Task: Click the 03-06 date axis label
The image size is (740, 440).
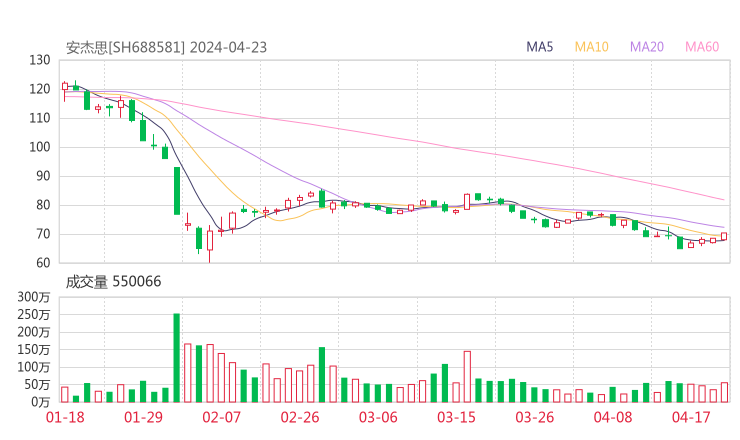Action: click(x=378, y=417)
